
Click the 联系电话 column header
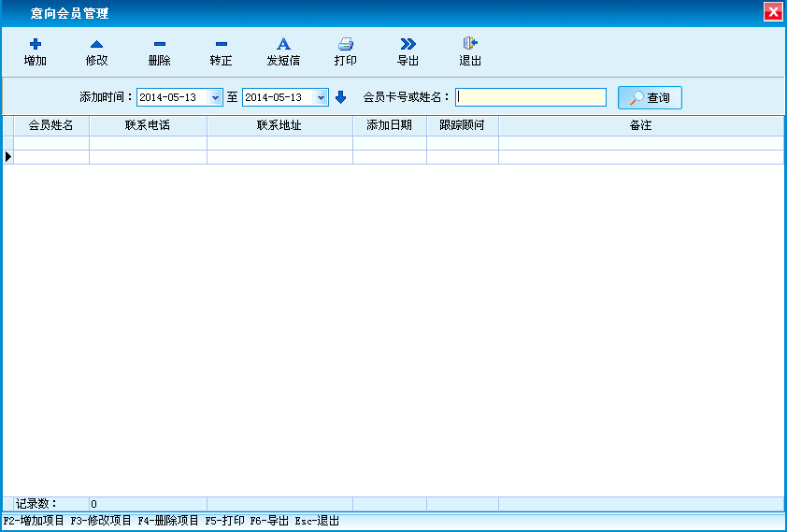coord(148,125)
